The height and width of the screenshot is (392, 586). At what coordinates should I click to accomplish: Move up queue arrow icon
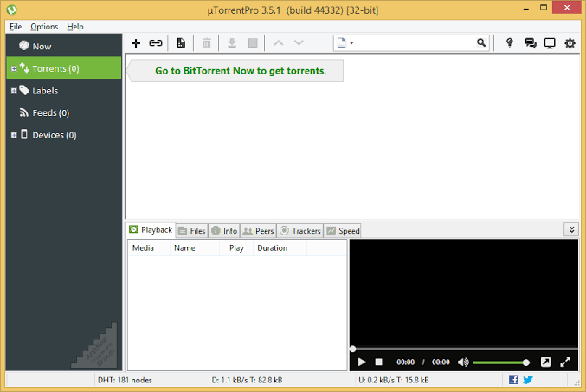[x=279, y=42]
